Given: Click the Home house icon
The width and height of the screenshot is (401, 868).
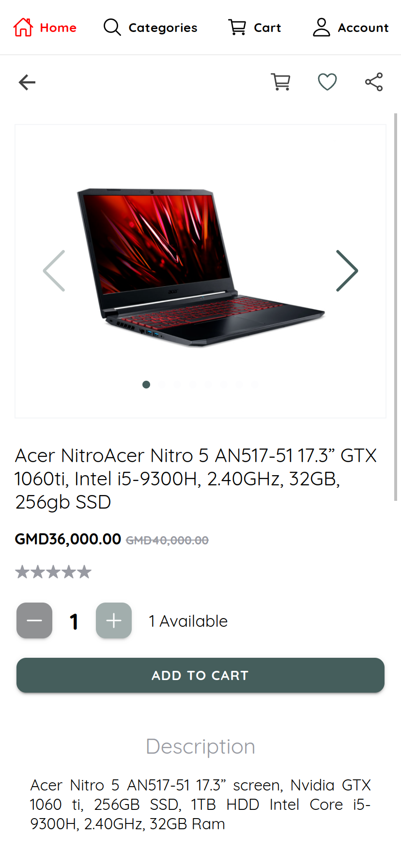Looking at the screenshot, I should [x=23, y=28].
